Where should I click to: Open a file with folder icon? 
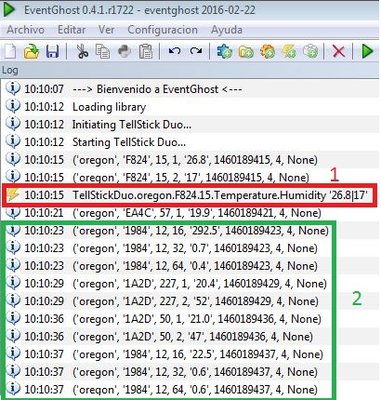click(32, 52)
